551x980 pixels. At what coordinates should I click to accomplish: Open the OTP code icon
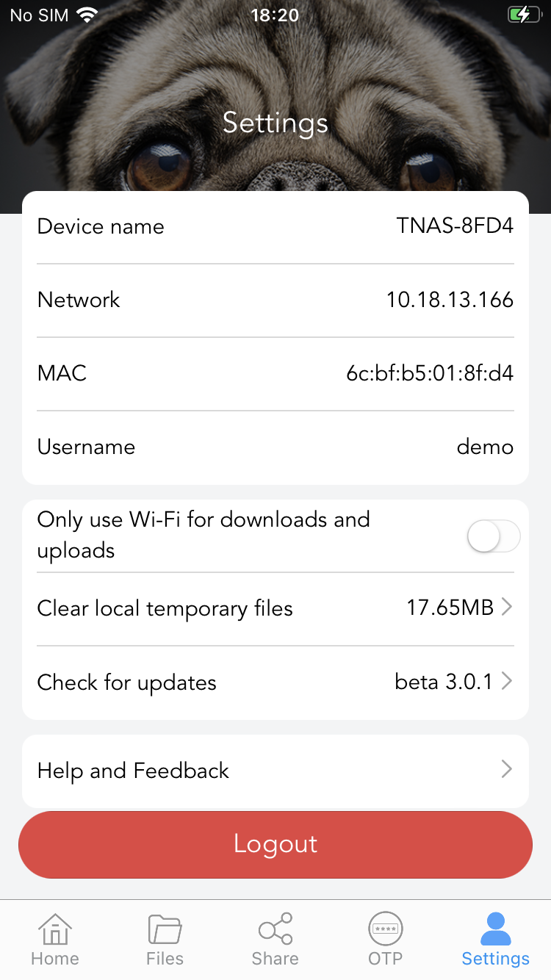click(x=386, y=929)
